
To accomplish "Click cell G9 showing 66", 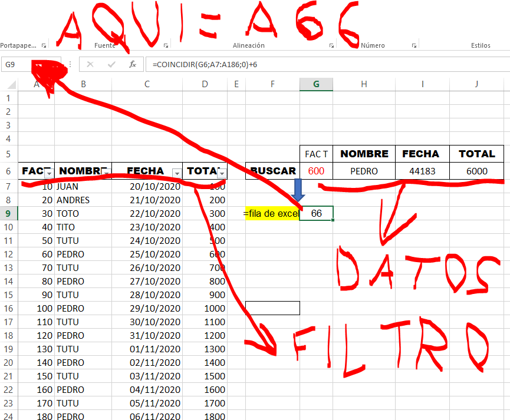I will 316,213.
